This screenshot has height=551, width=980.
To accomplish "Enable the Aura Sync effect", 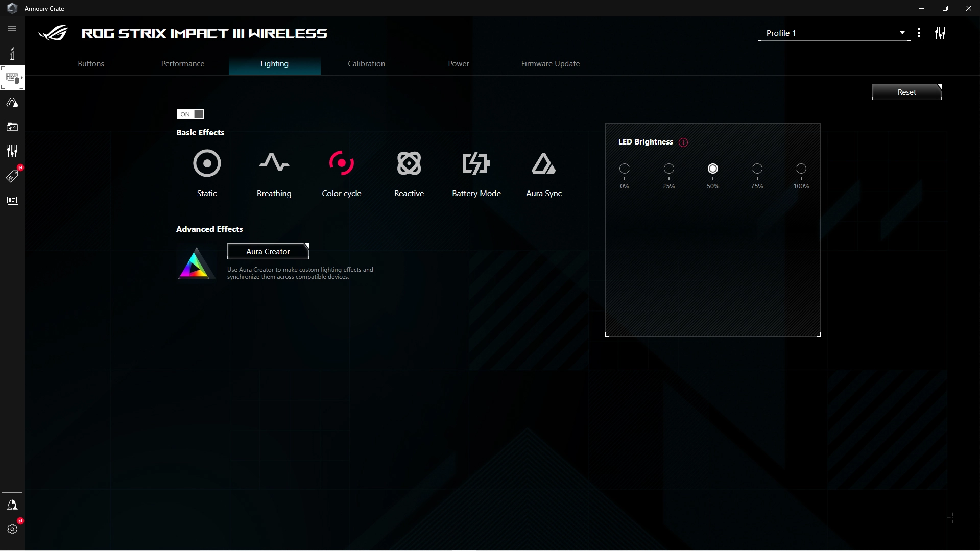I will 544,163.
